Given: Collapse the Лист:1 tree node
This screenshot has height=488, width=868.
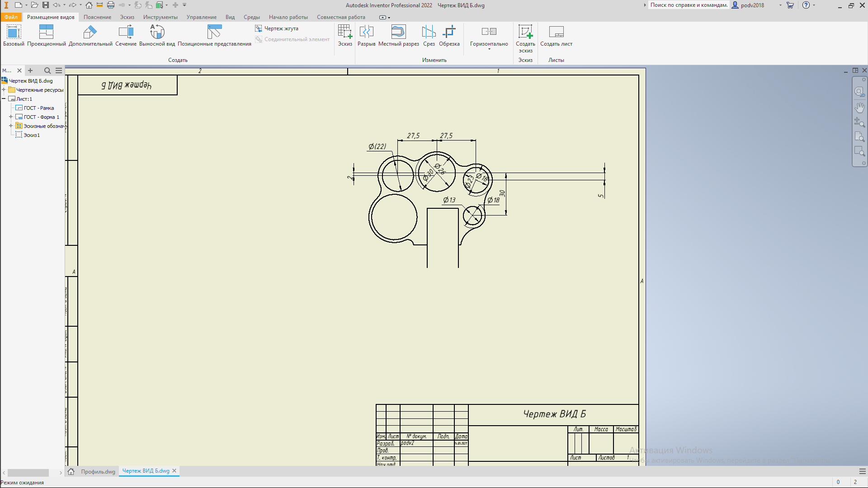Looking at the screenshot, I should (x=4, y=99).
